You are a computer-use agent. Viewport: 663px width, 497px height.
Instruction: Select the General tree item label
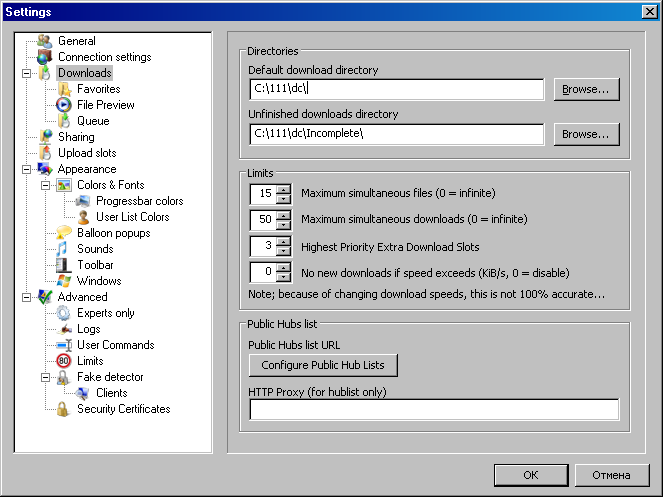tap(77, 41)
